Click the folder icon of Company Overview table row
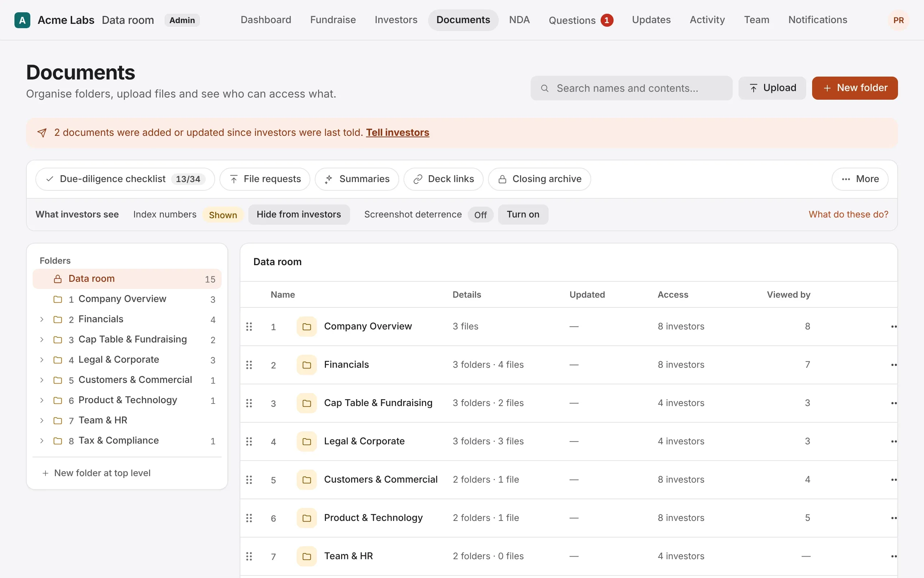The image size is (924, 578). (306, 327)
